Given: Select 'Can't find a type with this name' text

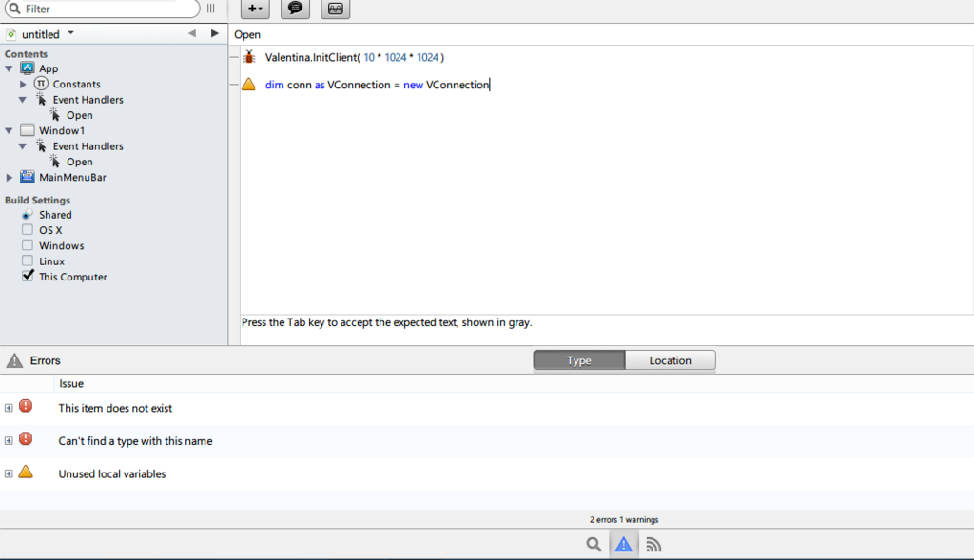Looking at the screenshot, I should pos(135,441).
